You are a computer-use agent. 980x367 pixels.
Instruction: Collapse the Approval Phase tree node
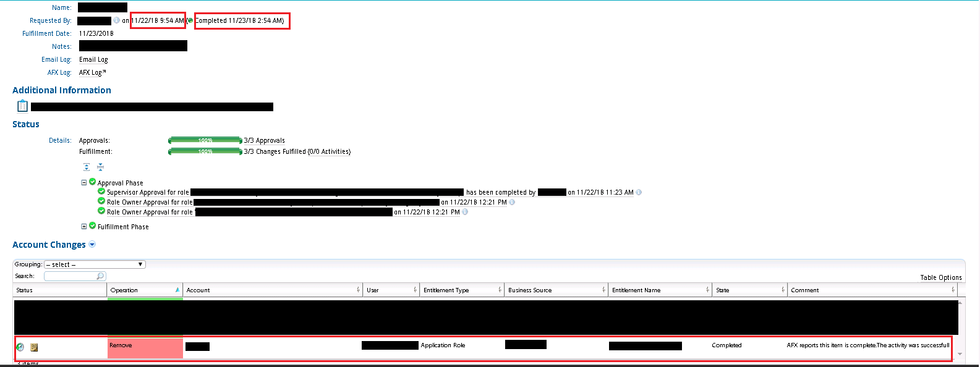84,183
